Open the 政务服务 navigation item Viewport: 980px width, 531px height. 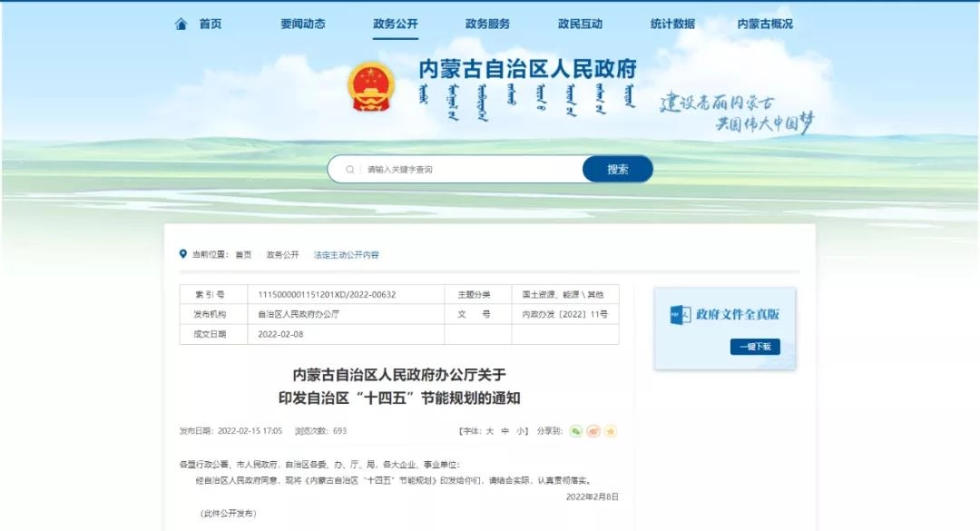point(488,25)
